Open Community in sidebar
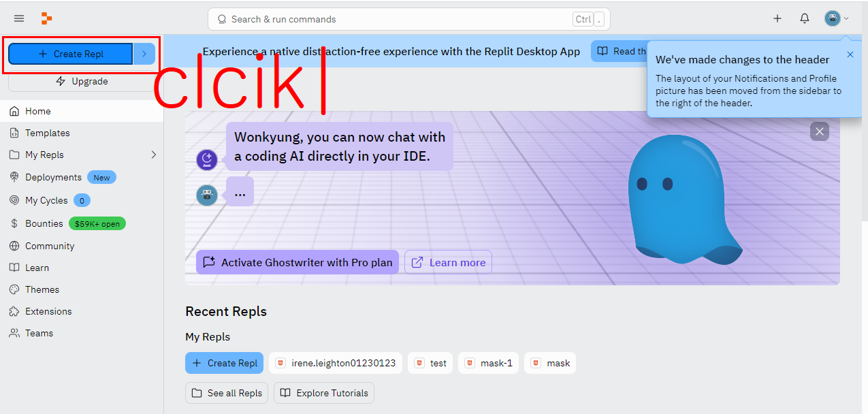The image size is (868, 414). [82, 246]
